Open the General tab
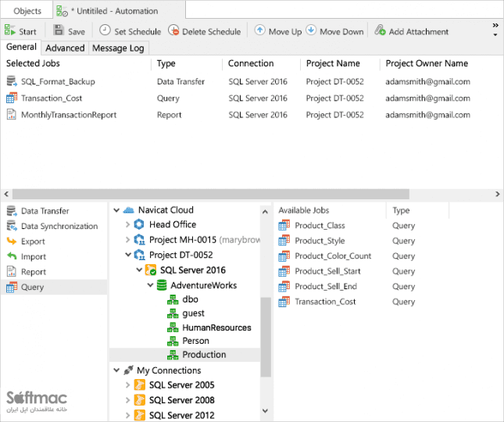 pyautogui.click(x=21, y=47)
